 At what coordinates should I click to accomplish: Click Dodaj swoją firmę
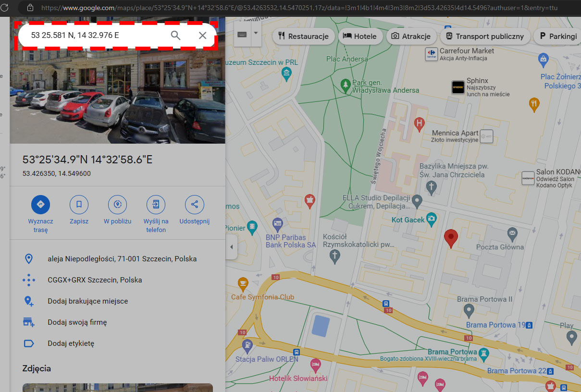click(x=118, y=322)
